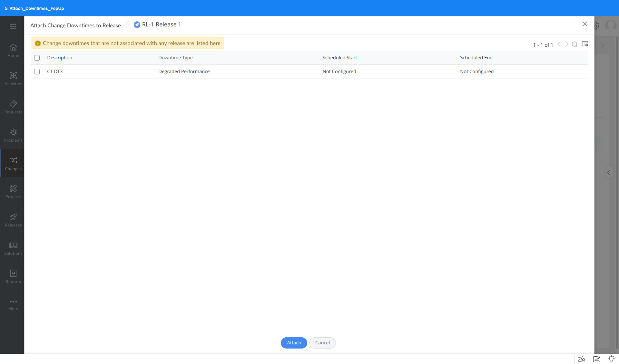Click Not Configured under Scheduled End
Image resolution: width=619 pixels, height=364 pixels.
[477, 72]
